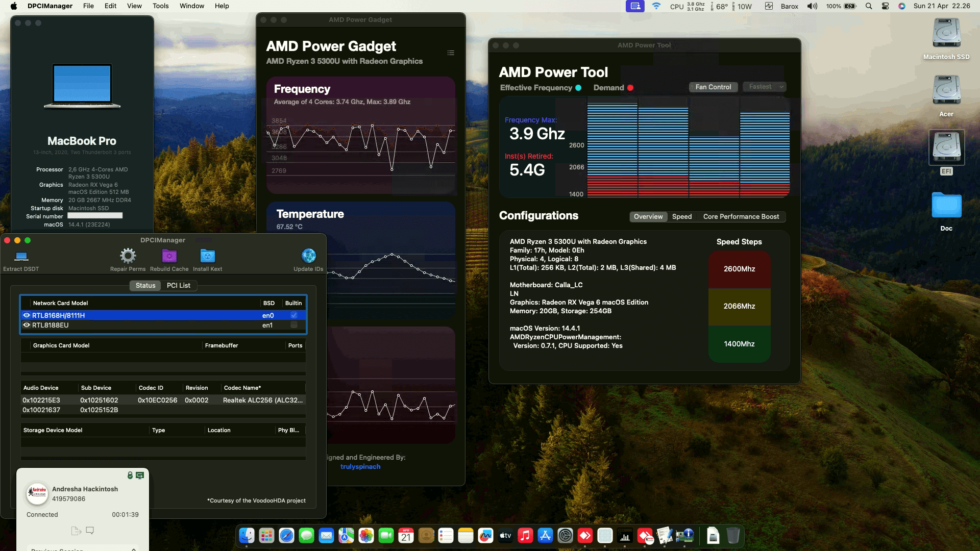The width and height of the screenshot is (980, 551).
Task: Open Trash from the Dock
Action: tap(733, 535)
